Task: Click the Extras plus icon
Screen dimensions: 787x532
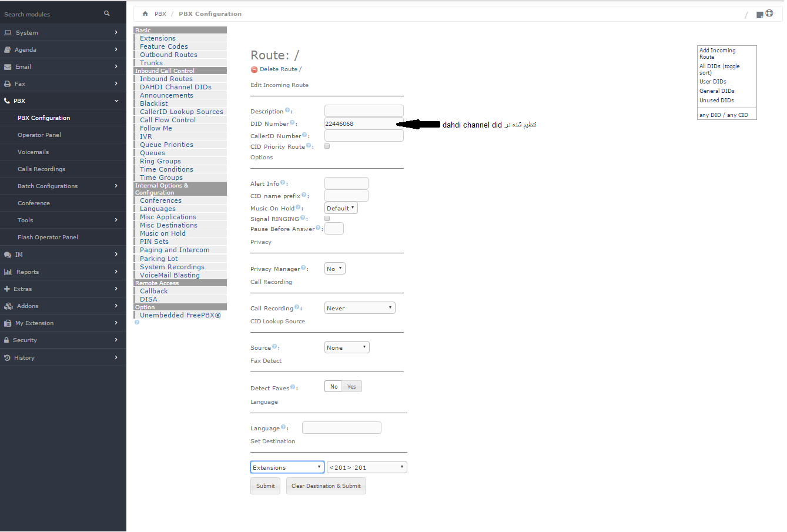Action: [7, 289]
